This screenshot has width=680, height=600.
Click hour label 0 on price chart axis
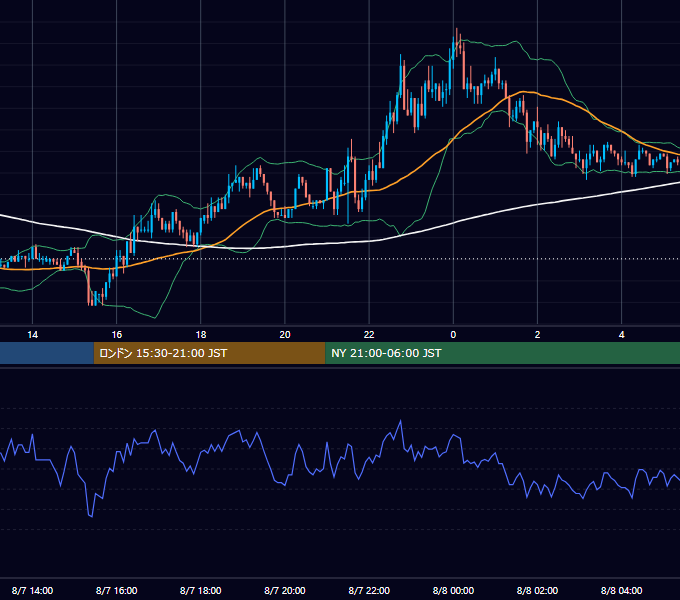[x=453, y=335]
